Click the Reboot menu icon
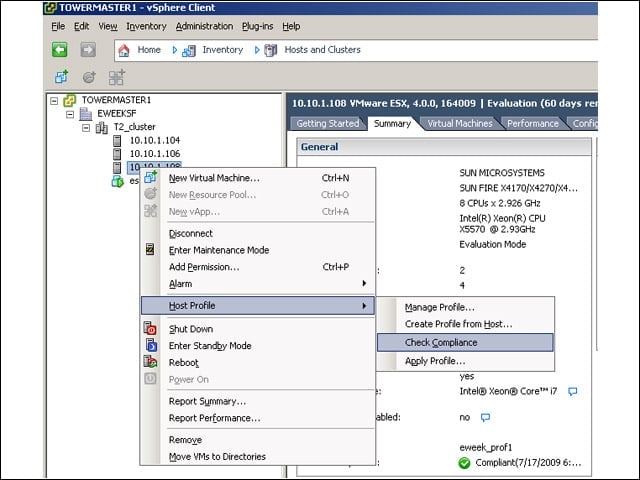This screenshot has width=640, height=480. pos(150,362)
